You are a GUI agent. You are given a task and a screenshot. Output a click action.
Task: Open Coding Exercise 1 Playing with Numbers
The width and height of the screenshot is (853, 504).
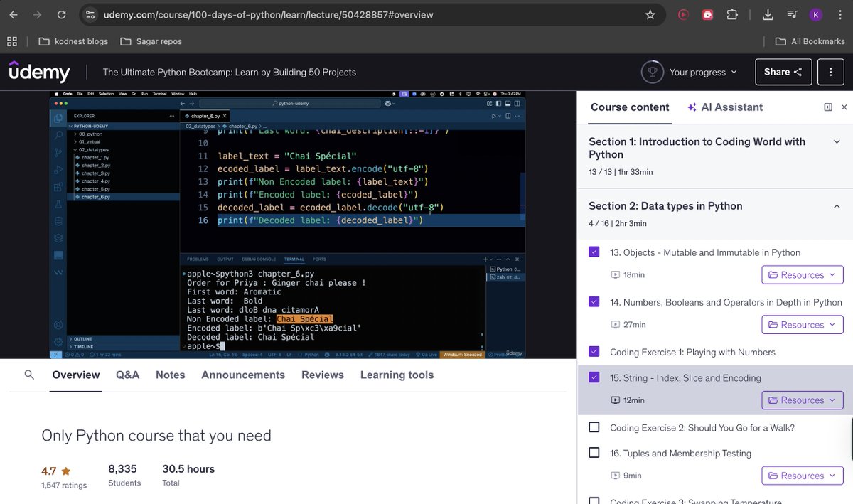click(692, 352)
